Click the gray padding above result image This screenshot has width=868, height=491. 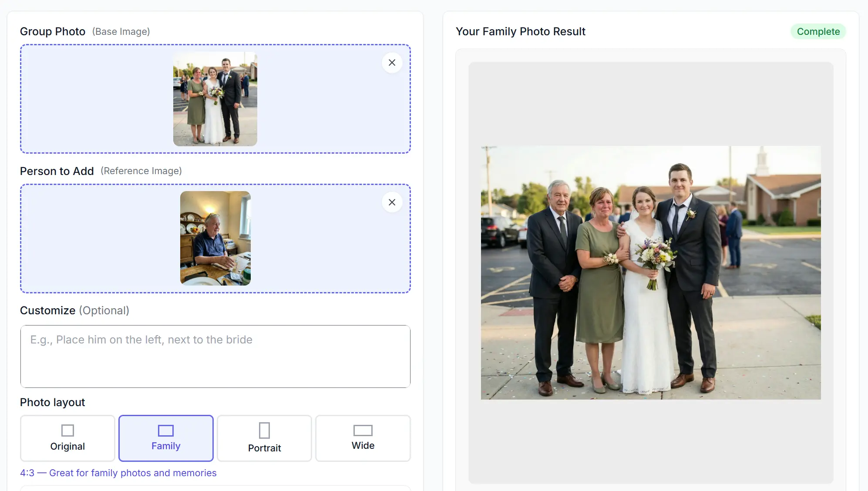[x=650, y=104]
